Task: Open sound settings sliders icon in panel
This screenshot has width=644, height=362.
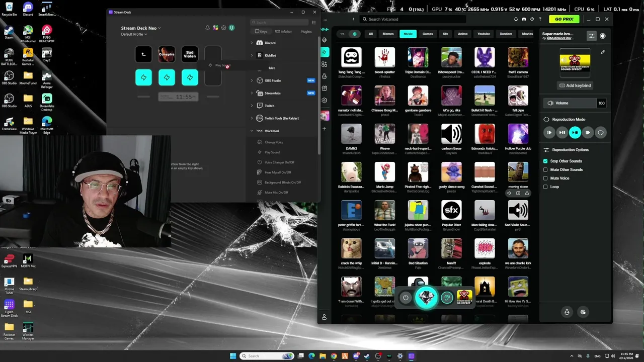Action: point(592,36)
